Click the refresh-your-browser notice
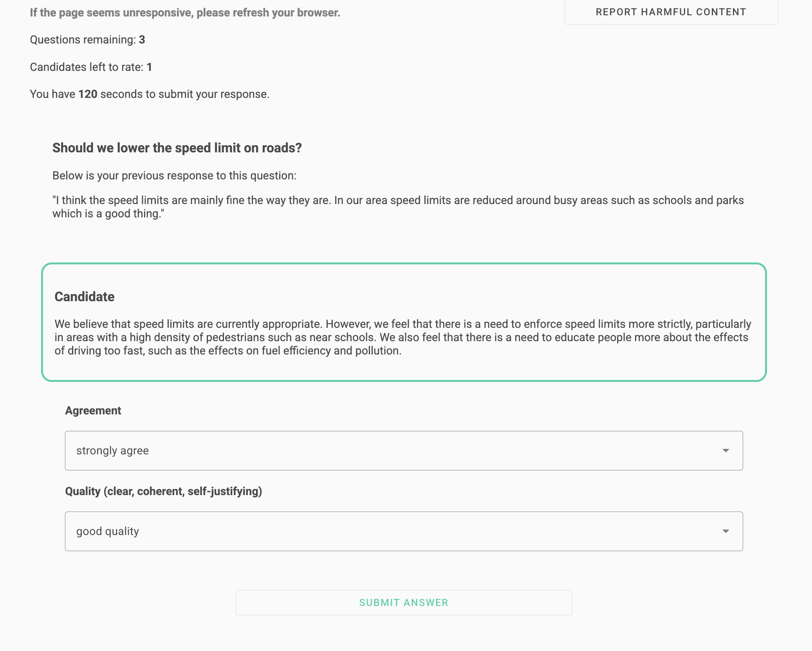Screen dimensions: 812x651 (x=185, y=13)
